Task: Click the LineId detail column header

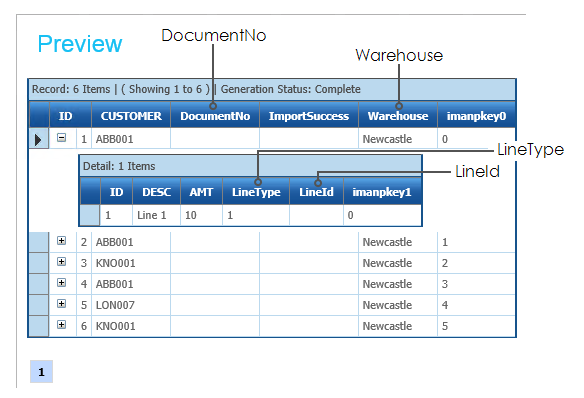Action: (316, 192)
